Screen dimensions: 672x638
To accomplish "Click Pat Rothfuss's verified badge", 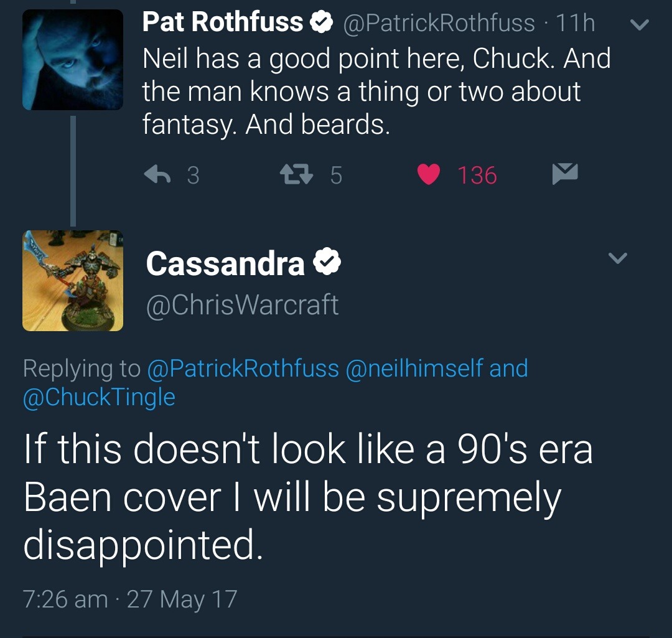I will click(321, 24).
